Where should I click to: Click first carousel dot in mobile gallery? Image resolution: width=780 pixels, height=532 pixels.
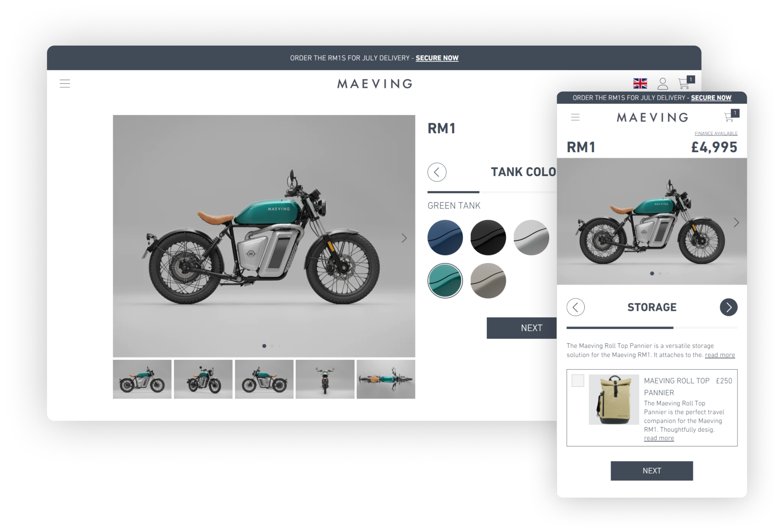point(652,273)
